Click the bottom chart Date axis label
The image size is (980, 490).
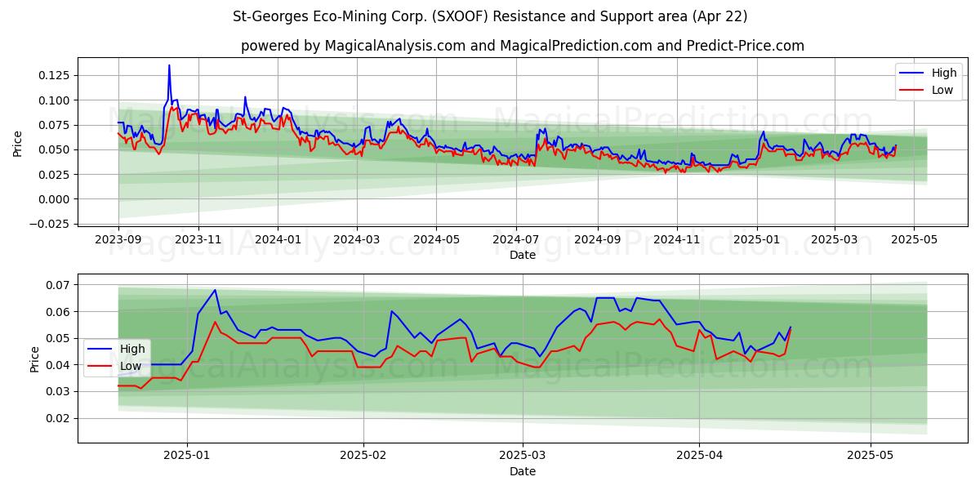click(x=523, y=471)
